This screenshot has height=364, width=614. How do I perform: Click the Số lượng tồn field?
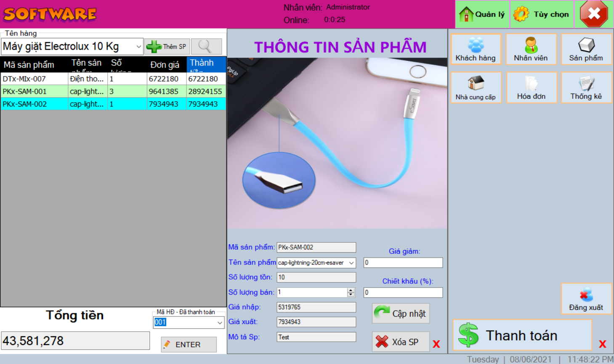(x=316, y=277)
